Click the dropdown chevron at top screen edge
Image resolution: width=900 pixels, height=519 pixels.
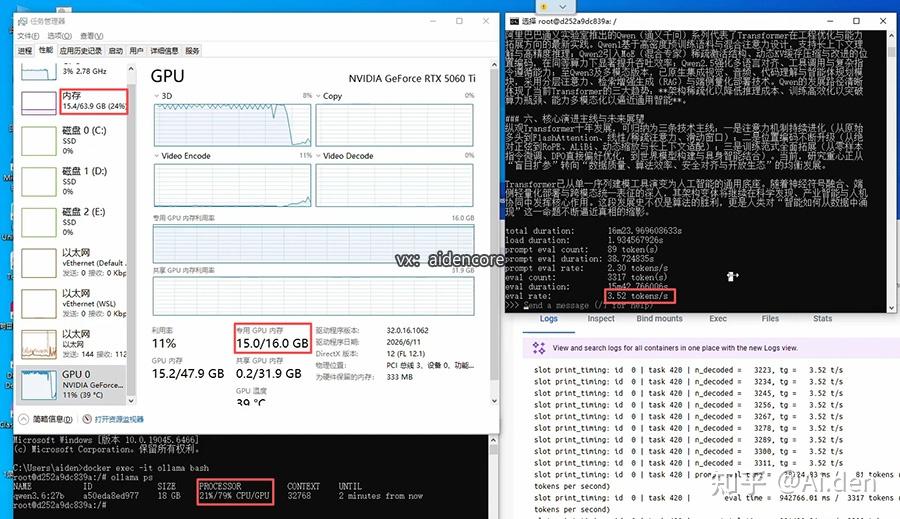(563, 7)
